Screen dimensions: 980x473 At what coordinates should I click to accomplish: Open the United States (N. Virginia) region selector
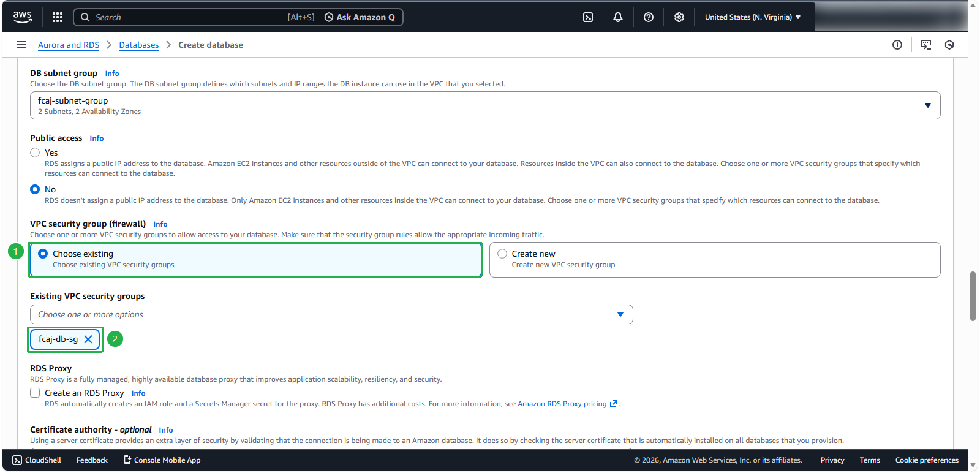(753, 17)
